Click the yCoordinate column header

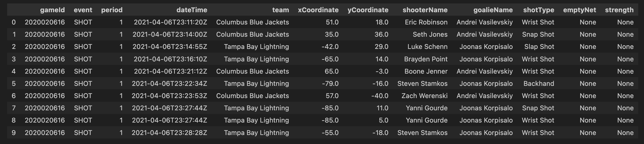(x=368, y=10)
